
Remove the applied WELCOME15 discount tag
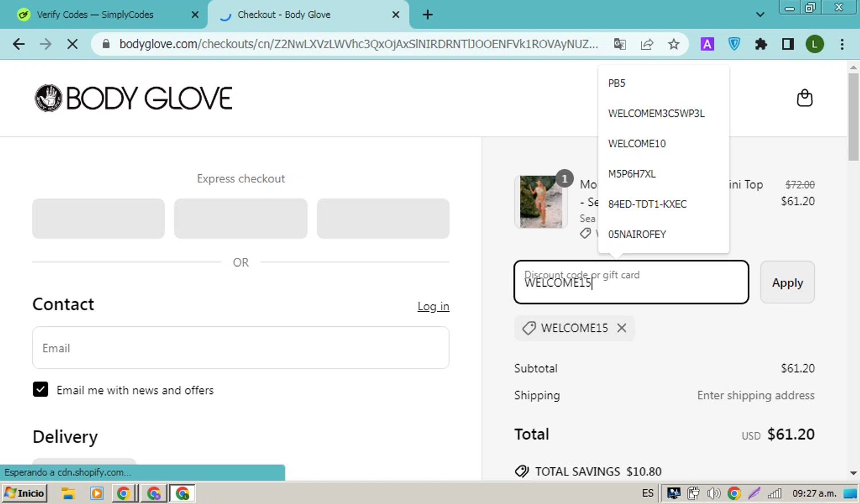point(621,328)
